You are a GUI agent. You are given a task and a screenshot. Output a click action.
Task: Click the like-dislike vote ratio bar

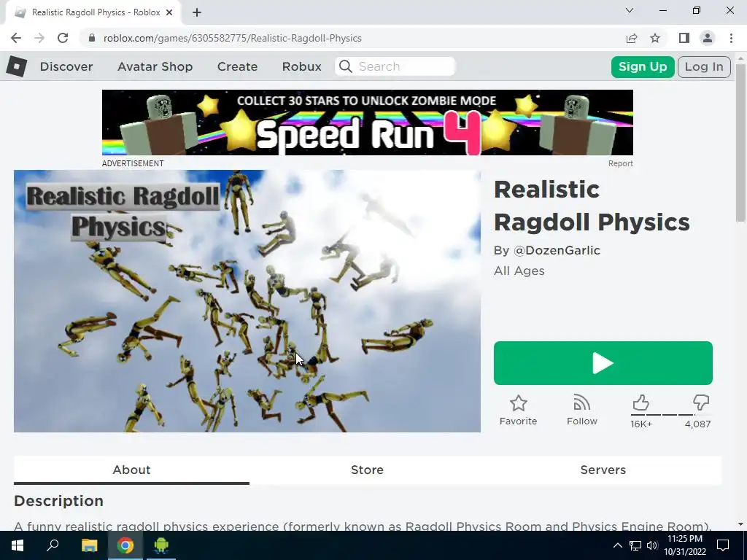click(671, 415)
